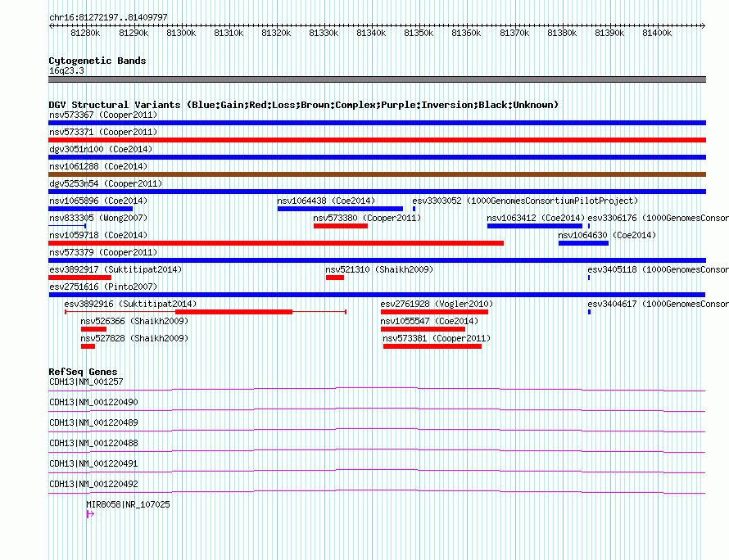This screenshot has width=729, height=560.
Task: Click the DGV Structural Variants track heading
Action: 303,105
